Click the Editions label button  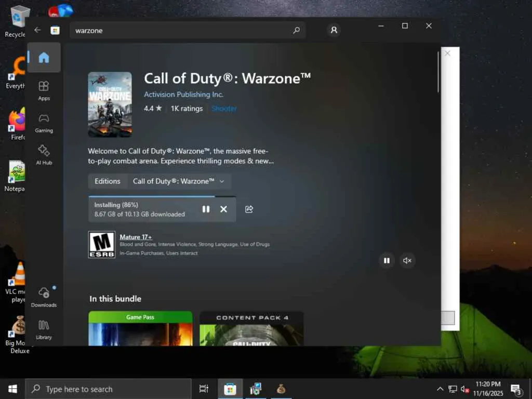click(x=107, y=181)
